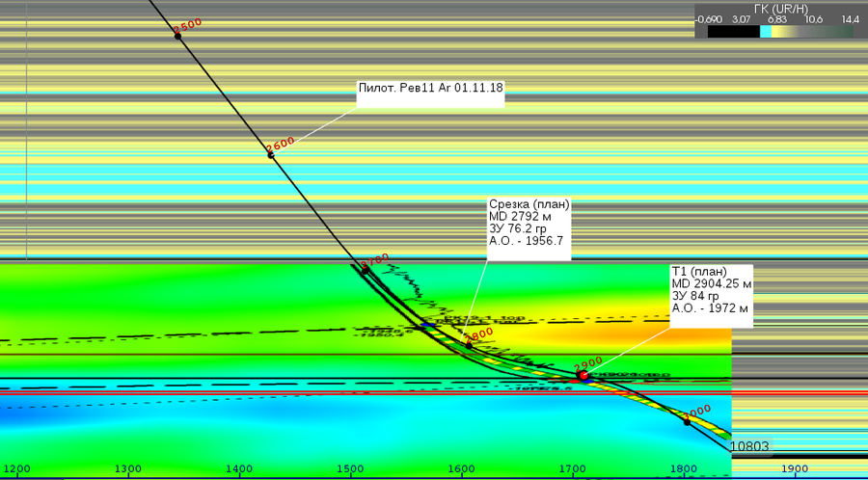
Task: Select the 3000 depth marker on trajectory
Action: pos(687,421)
